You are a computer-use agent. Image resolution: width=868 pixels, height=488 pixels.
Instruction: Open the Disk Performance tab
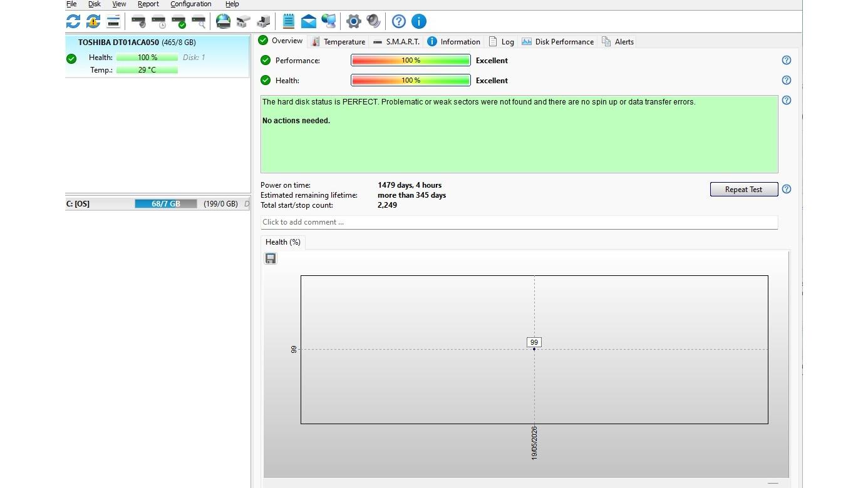[557, 41]
